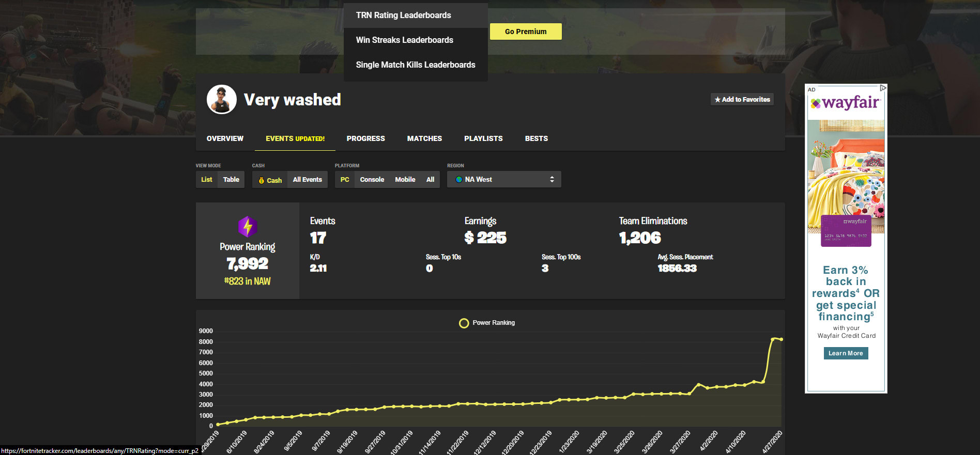Open TRN Rating Leaderboards menu entry
Screen dimensions: 980x455
[x=416, y=15]
